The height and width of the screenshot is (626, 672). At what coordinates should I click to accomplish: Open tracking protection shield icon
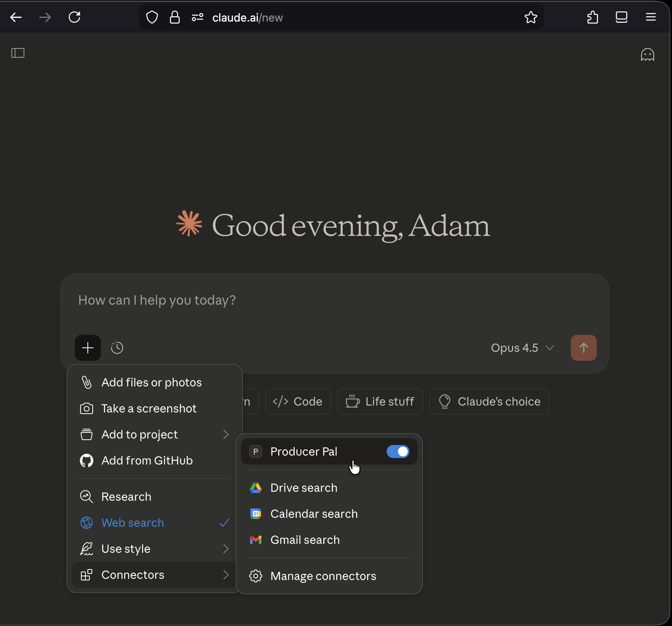[x=152, y=17]
